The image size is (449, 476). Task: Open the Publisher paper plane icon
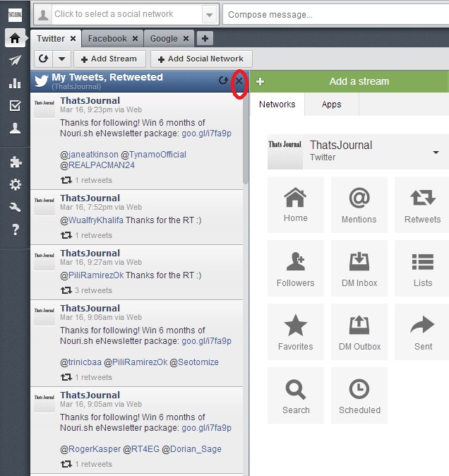coord(15,60)
